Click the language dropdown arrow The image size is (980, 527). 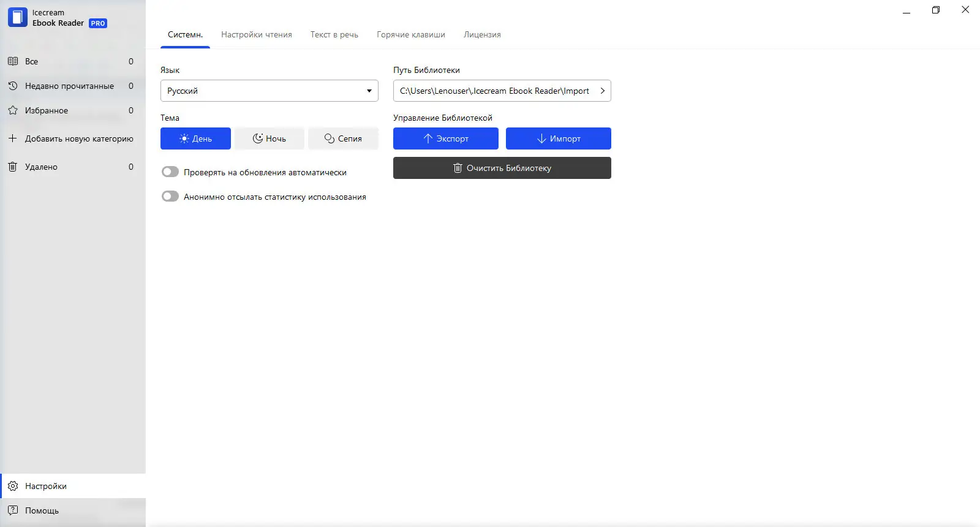pyautogui.click(x=369, y=91)
